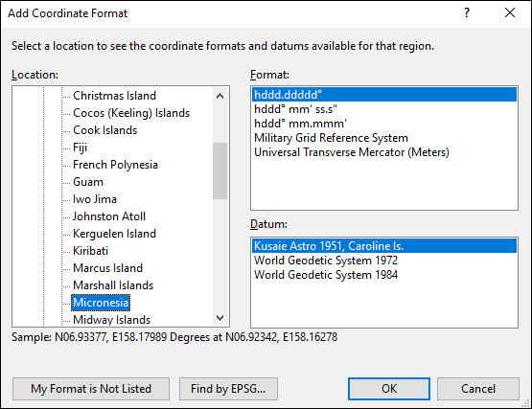
Task: Choose Military Grid Reference System format
Action: 384,138
